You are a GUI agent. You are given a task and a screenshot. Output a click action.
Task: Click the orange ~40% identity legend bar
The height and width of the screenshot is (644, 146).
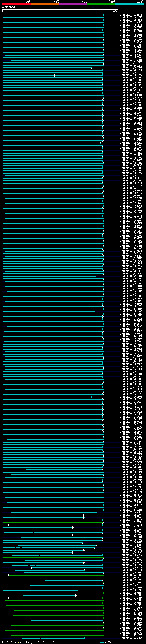tap(45, 4)
